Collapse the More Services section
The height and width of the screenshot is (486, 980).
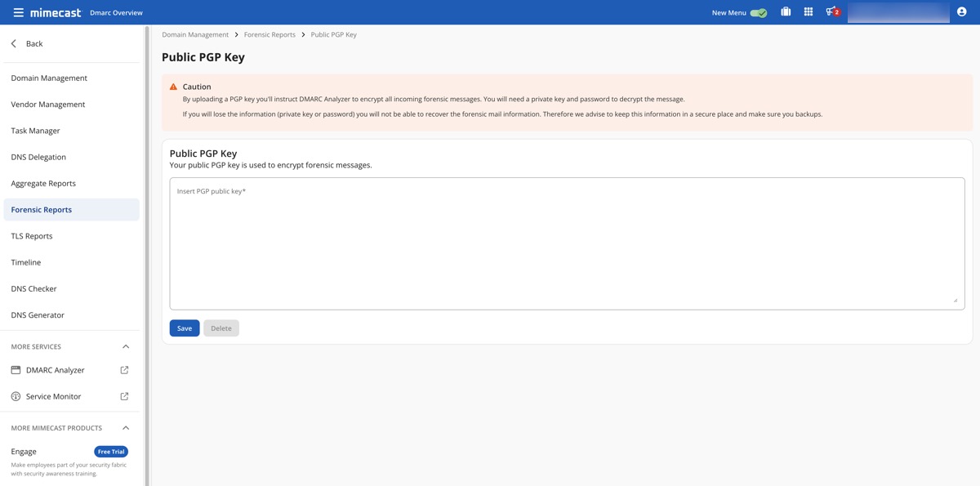[x=126, y=346]
